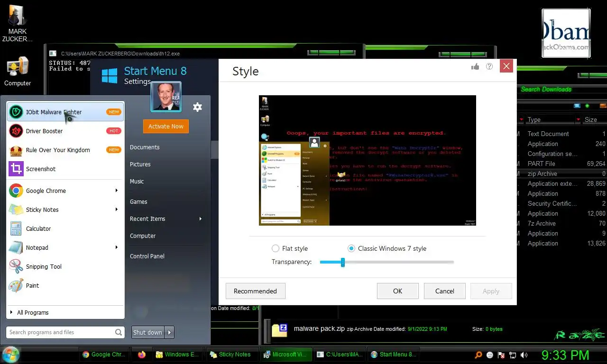The image size is (607, 364).
Task: Click the 9:33 PM taskbar clock
Action: click(565, 355)
